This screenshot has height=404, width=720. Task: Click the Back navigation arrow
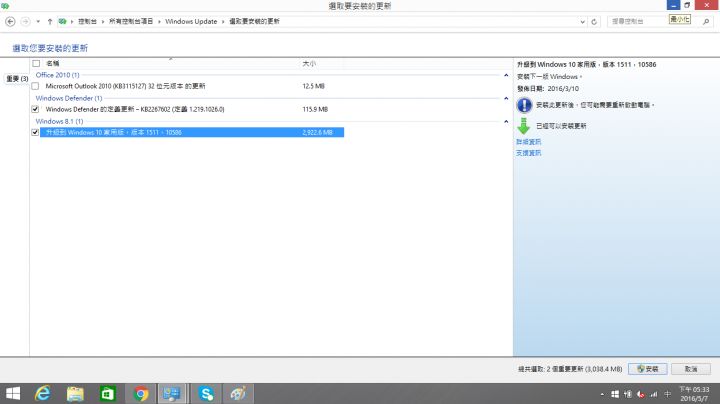coord(10,22)
